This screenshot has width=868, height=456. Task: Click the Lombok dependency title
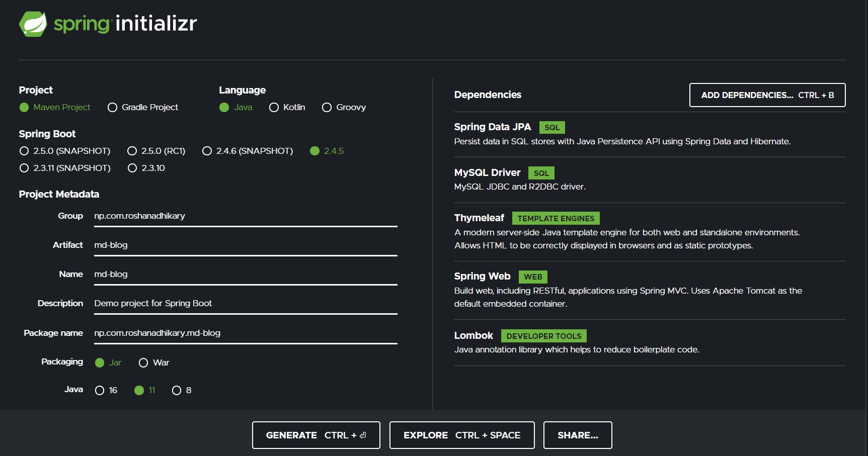click(x=474, y=335)
